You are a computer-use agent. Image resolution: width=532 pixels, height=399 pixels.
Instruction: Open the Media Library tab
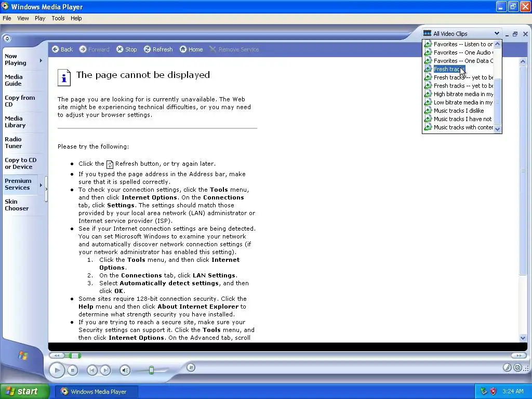click(x=22, y=122)
